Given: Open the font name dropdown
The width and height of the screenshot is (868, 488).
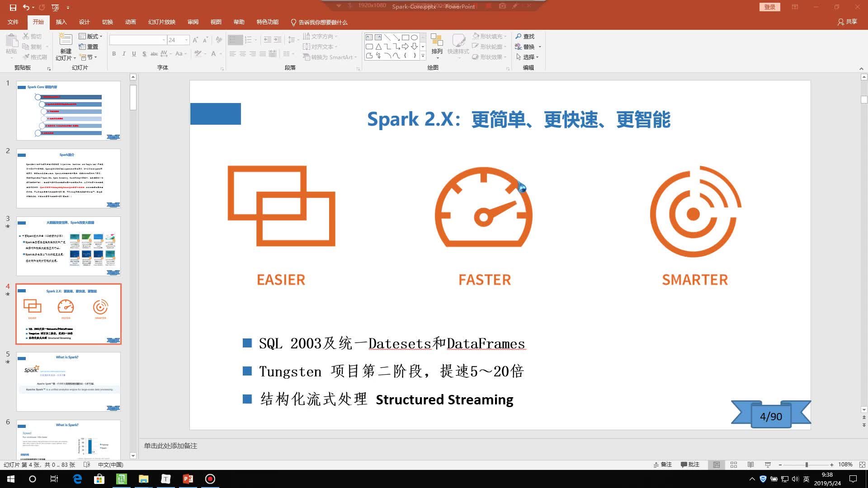Looking at the screenshot, I should (164, 40).
